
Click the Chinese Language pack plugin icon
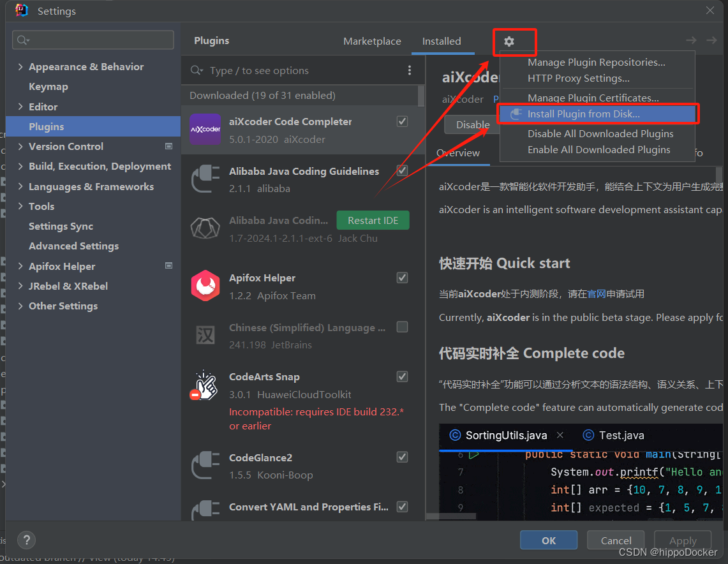[205, 335]
